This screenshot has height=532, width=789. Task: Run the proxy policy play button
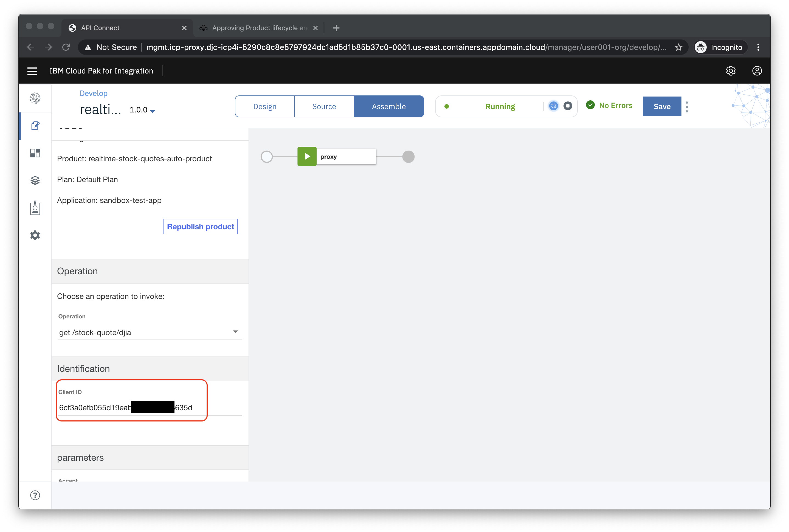pyautogui.click(x=307, y=156)
